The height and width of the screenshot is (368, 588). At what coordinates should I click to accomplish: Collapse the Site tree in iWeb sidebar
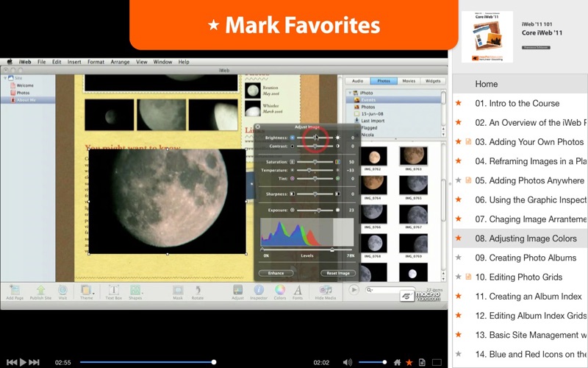(5, 78)
